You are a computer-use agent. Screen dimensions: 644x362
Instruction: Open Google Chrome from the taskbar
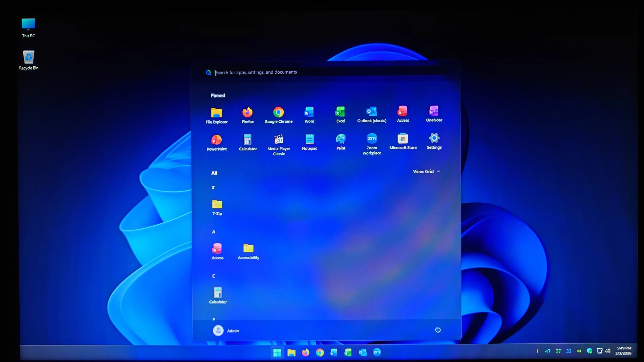point(320,352)
